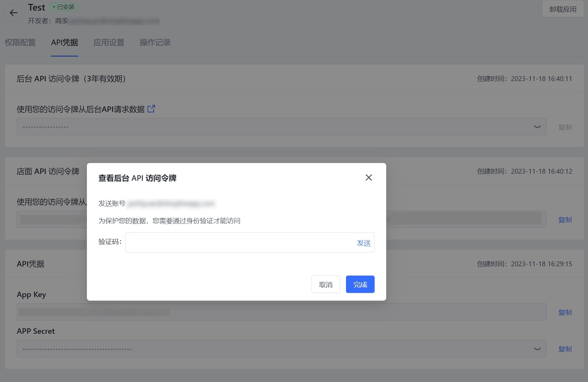Click the 卸载应用 button
The height and width of the screenshot is (382, 588).
(563, 9)
